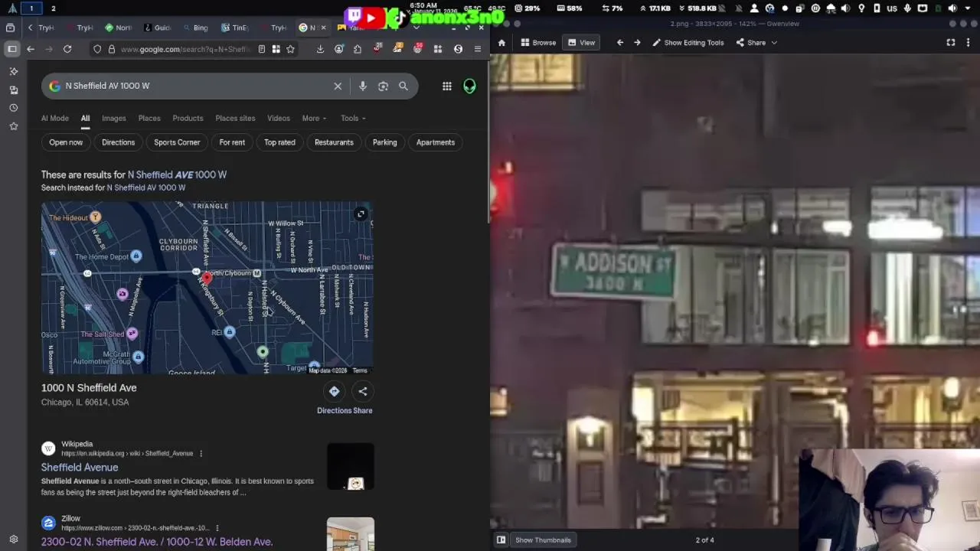980x551 pixels.
Task: Reload the Google search page
Action: (67, 49)
